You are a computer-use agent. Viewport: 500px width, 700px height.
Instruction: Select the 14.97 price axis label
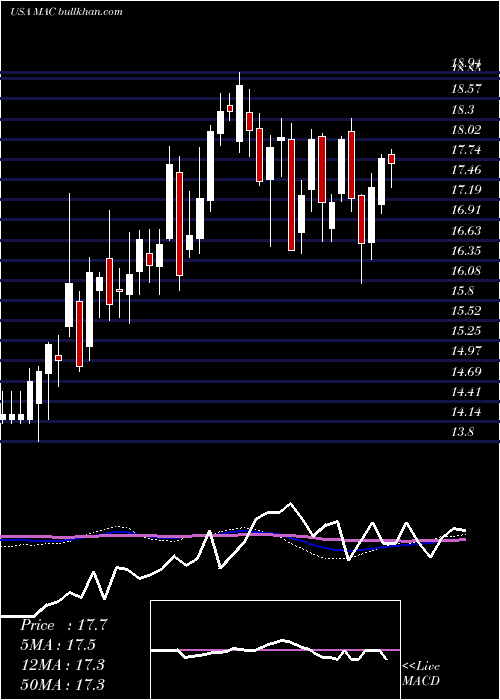pyautogui.click(x=466, y=351)
